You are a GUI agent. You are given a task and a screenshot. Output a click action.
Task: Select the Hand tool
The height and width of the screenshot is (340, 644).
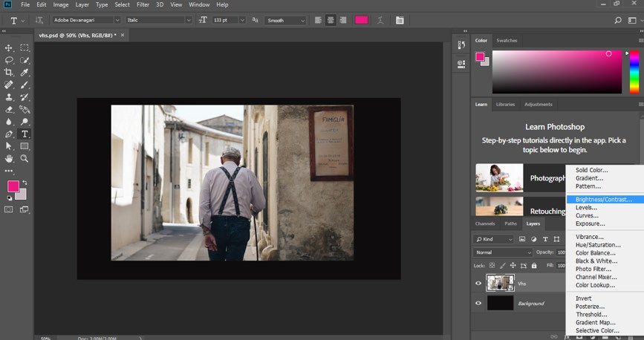point(9,158)
